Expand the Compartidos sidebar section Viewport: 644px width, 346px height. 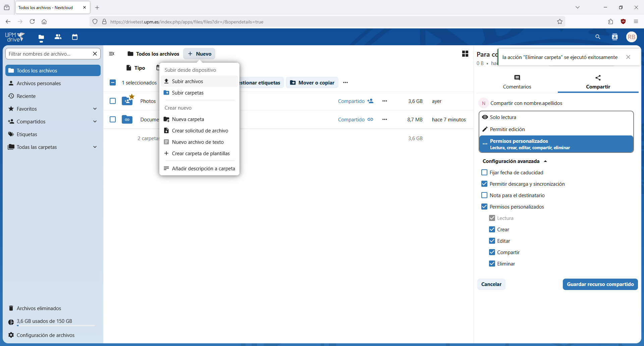(x=95, y=121)
